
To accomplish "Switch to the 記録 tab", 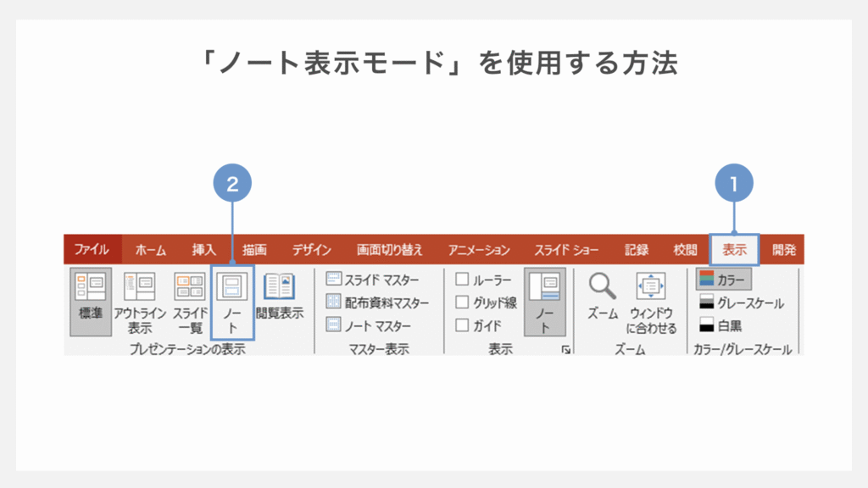I will click(637, 250).
